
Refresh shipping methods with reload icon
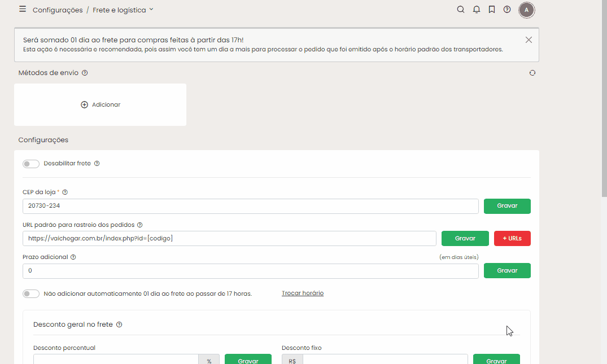532,73
